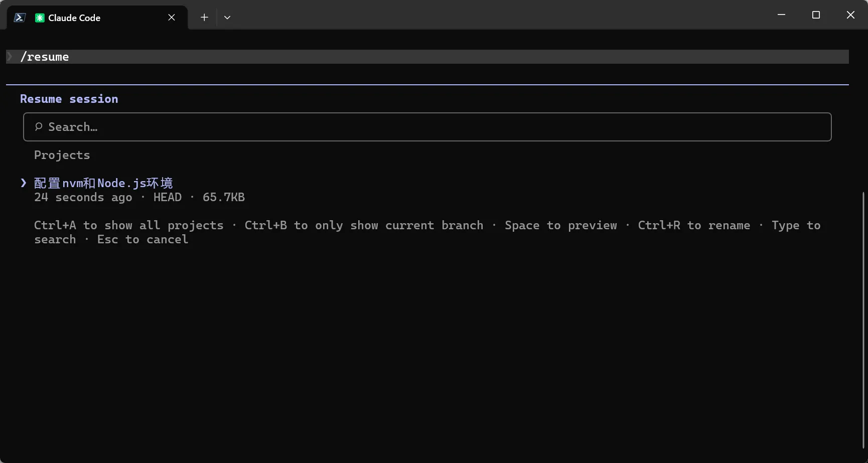Click the HEAD branch label
The image size is (868, 463).
(x=168, y=197)
